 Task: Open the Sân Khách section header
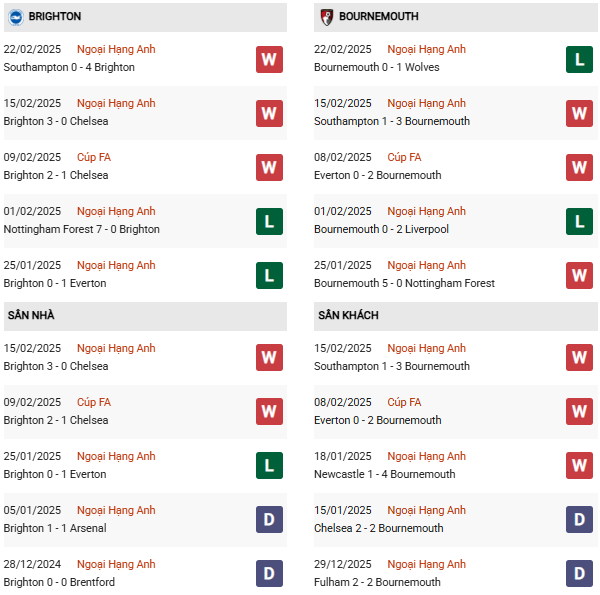tap(456, 316)
